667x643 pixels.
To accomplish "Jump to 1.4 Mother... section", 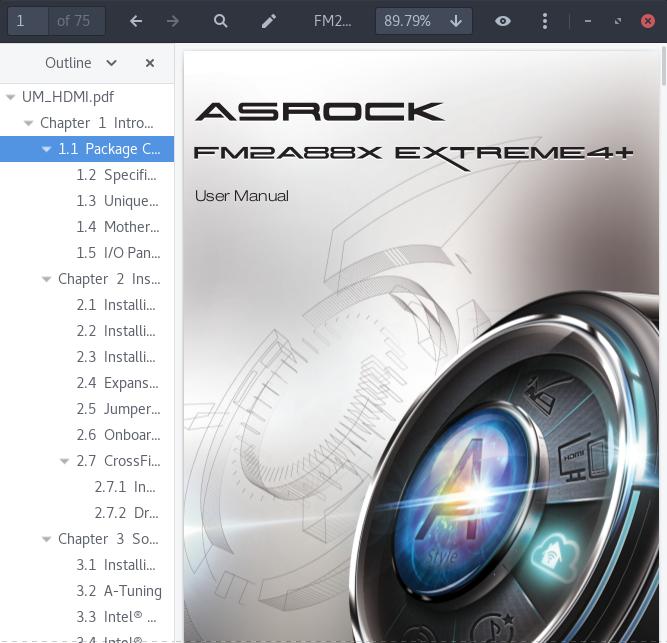I will 118,227.
